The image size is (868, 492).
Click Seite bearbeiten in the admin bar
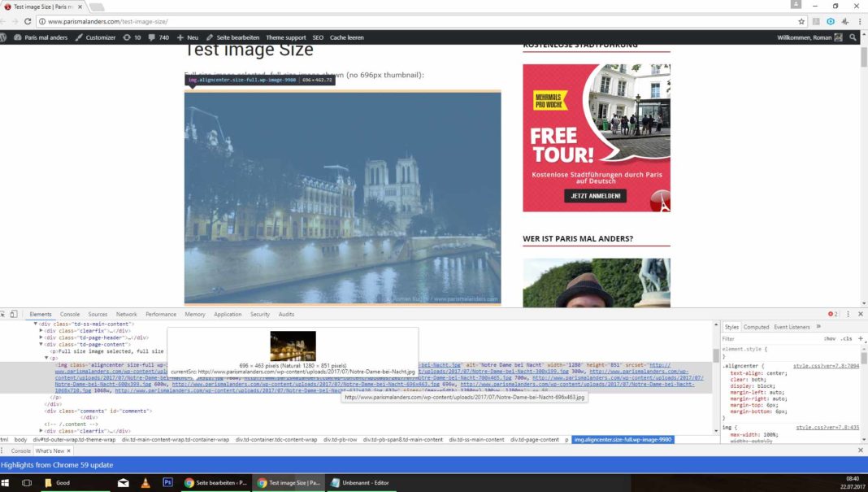[232, 37]
